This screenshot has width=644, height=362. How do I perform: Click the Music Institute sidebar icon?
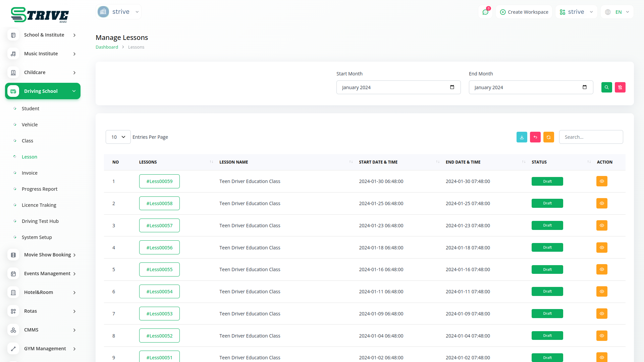[13, 54]
